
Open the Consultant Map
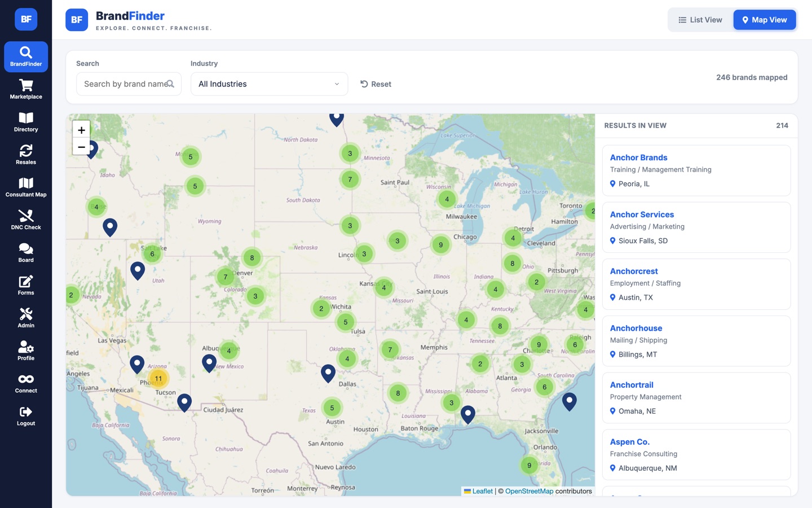coord(26,187)
